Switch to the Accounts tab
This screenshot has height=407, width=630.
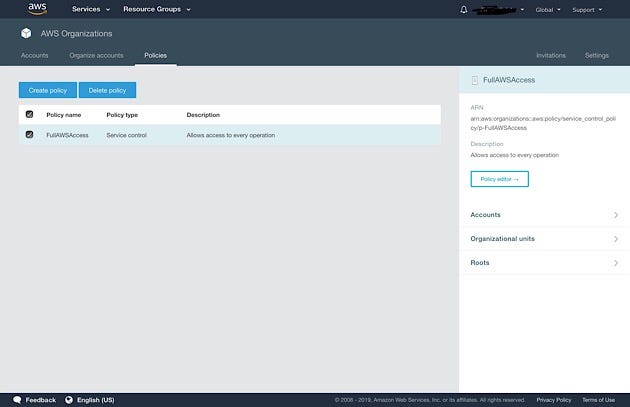(x=35, y=55)
